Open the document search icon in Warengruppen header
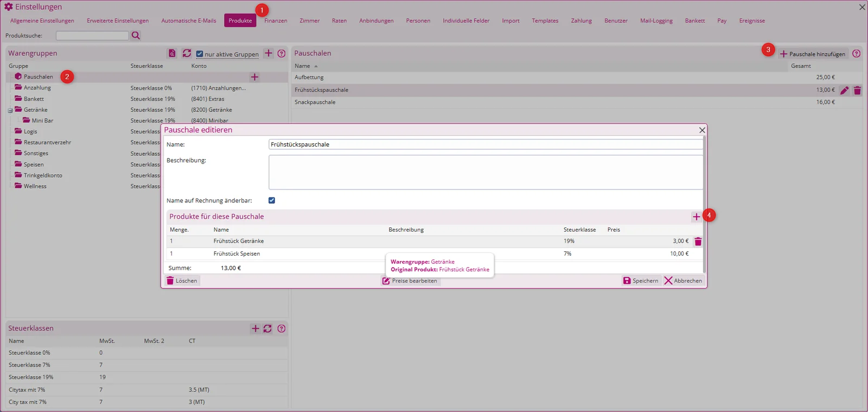Screen dimensions: 868x412 172,53
